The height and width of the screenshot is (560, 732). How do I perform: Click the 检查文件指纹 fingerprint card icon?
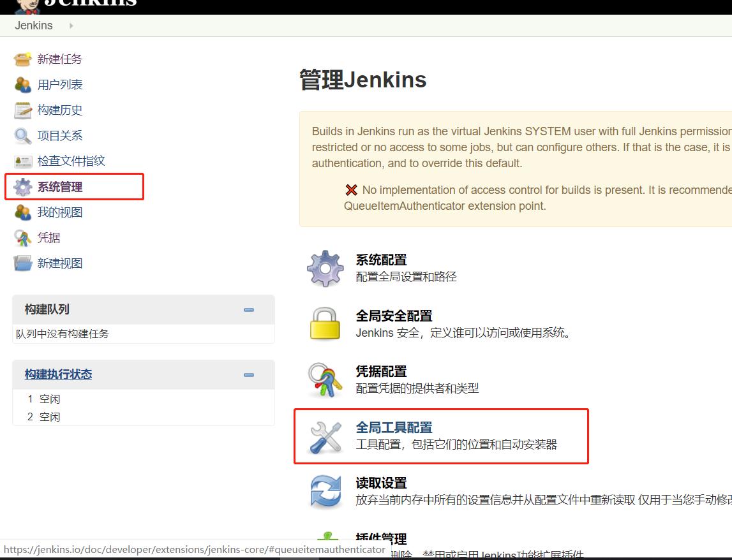tap(22, 161)
